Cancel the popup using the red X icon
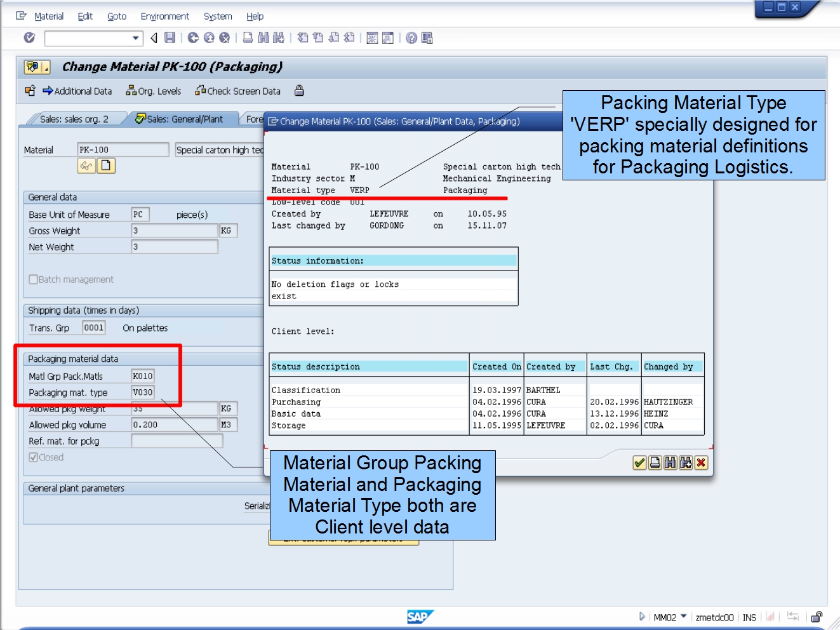Image resolution: width=840 pixels, height=630 pixels. 700,463
